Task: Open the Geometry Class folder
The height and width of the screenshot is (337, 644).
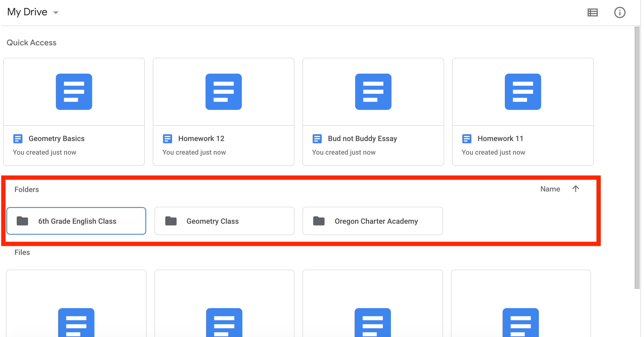Action: tap(224, 221)
